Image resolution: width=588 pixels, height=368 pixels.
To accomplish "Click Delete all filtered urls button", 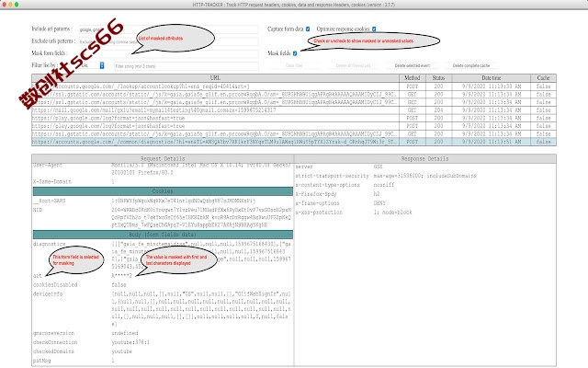I will (x=353, y=65).
